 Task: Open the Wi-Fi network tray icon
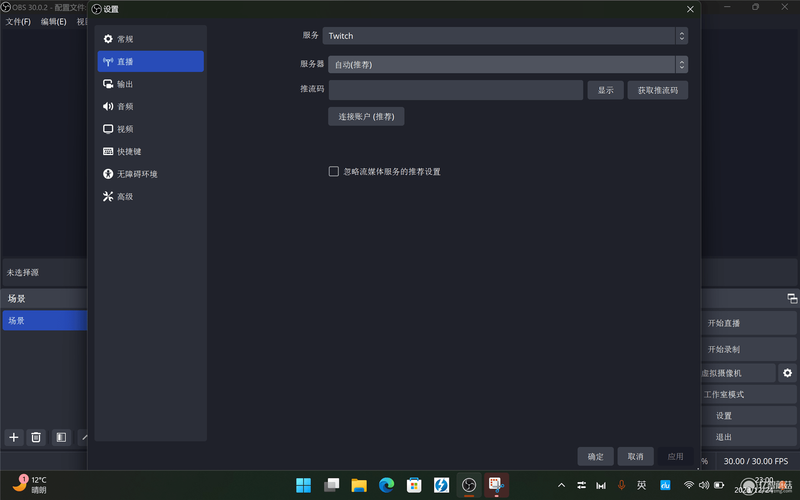point(689,485)
